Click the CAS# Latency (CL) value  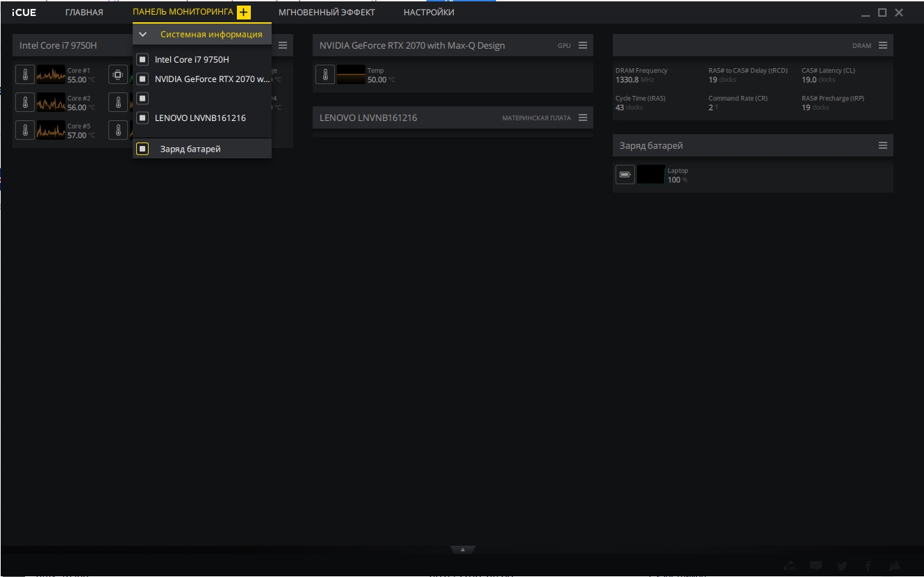tap(818, 80)
